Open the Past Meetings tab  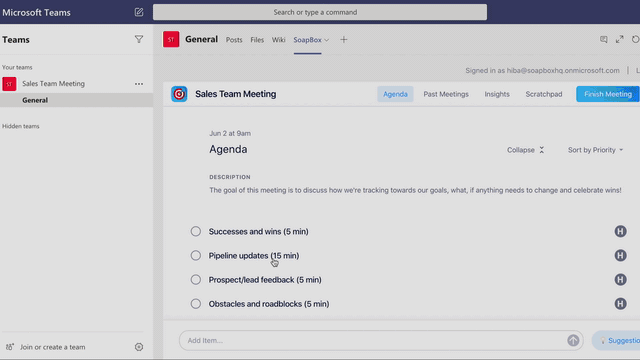pyautogui.click(x=446, y=94)
